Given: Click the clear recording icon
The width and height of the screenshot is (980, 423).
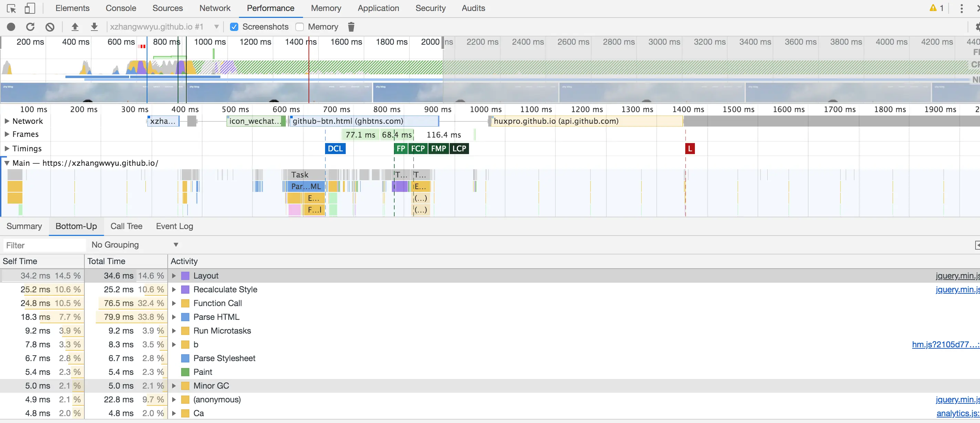Looking at the screenshot, I should point(50,26).
